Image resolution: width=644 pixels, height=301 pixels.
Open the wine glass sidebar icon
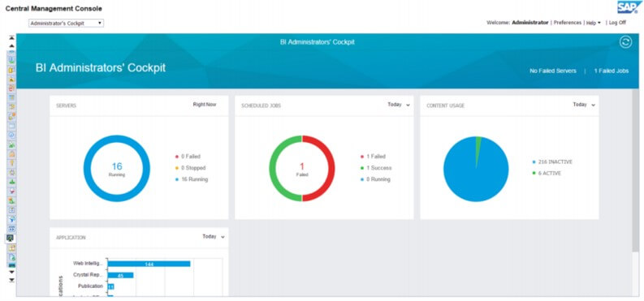tap(11, 191)
